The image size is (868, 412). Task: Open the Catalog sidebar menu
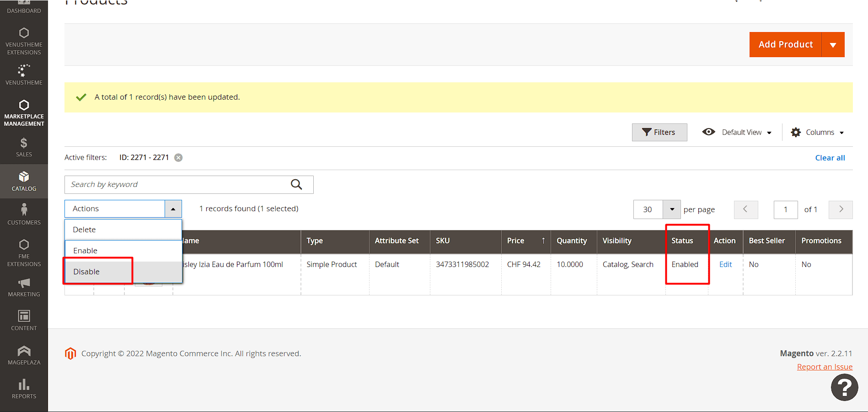[24, 181]
